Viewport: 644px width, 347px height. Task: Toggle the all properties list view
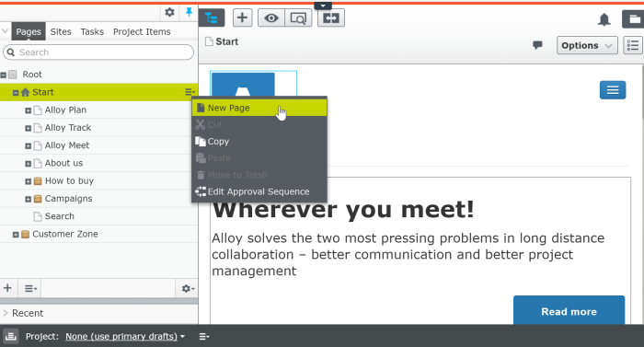(633, 45)
